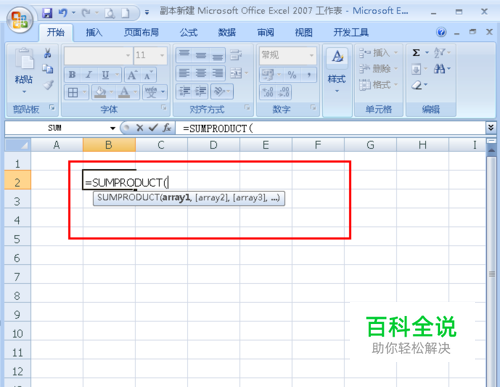The height and width of the screenshot is (387, 500).
Task: Apply fill color paint bucket
Action: (100, 92)
